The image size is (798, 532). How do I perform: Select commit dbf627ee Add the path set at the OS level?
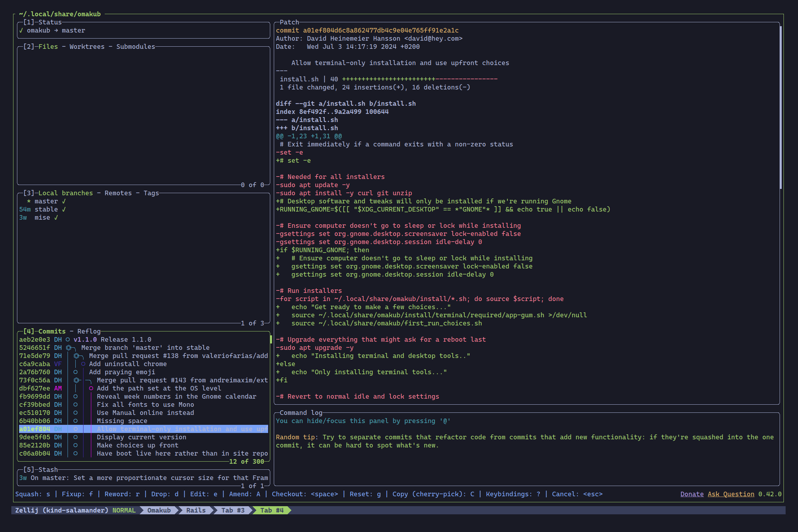coord(143,388)
